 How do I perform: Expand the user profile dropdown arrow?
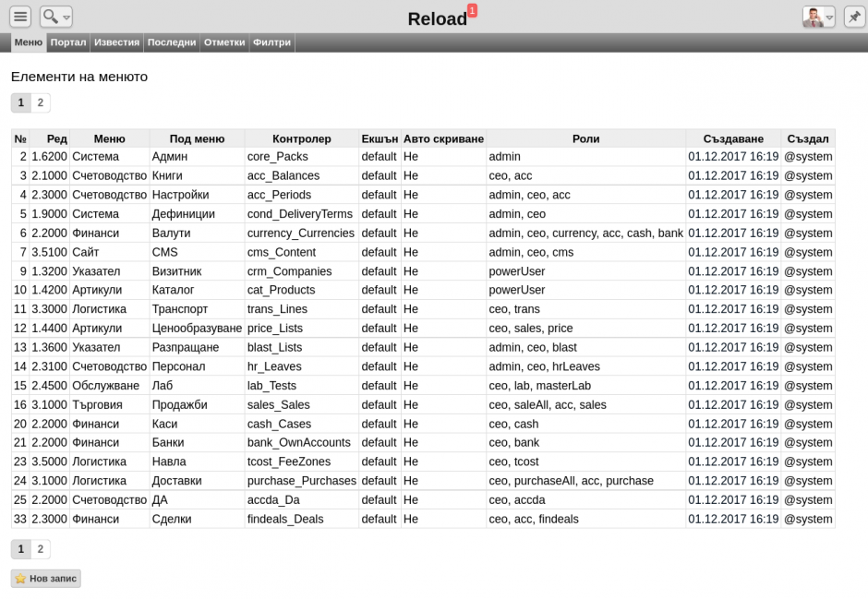click(829, 18)
